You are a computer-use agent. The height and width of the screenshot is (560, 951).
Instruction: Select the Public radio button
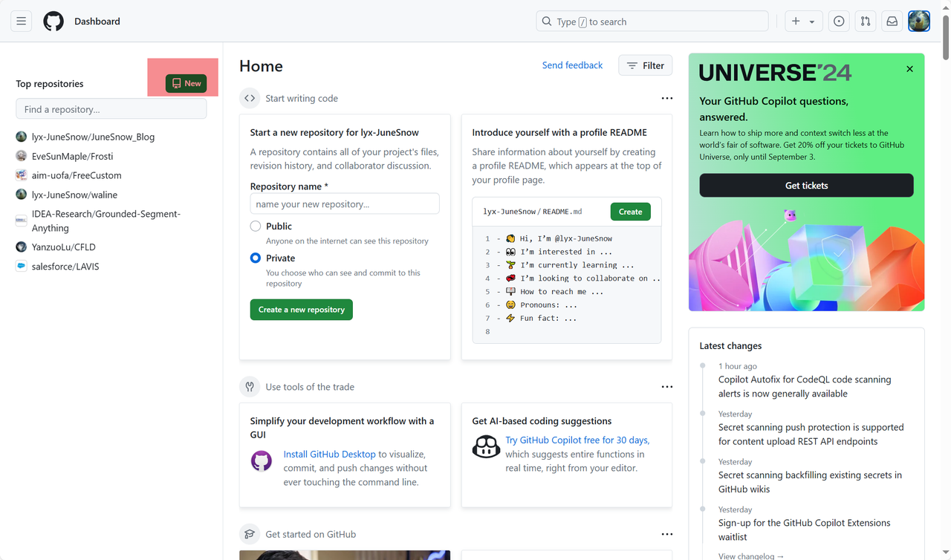pos(256,226)
